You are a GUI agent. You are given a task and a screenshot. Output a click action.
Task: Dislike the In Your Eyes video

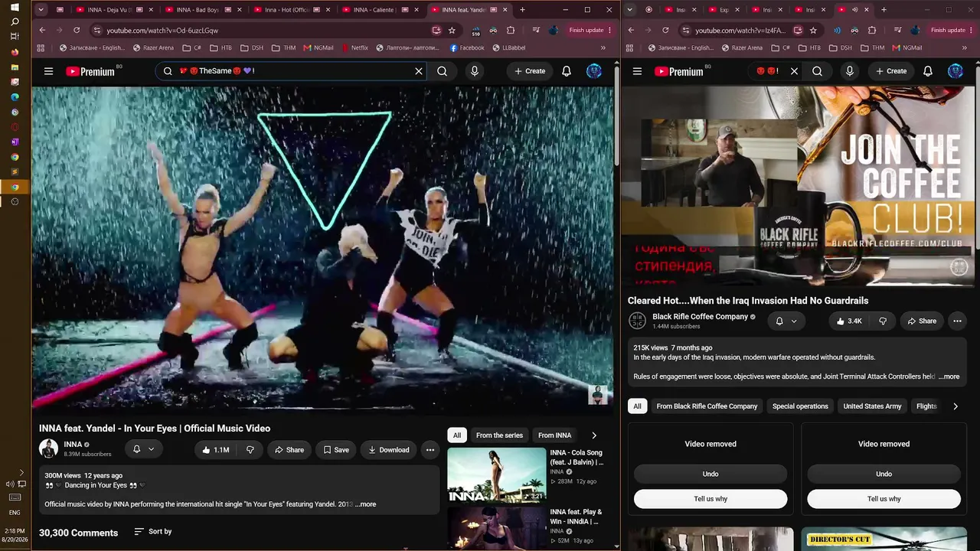[x=250, y=450]
